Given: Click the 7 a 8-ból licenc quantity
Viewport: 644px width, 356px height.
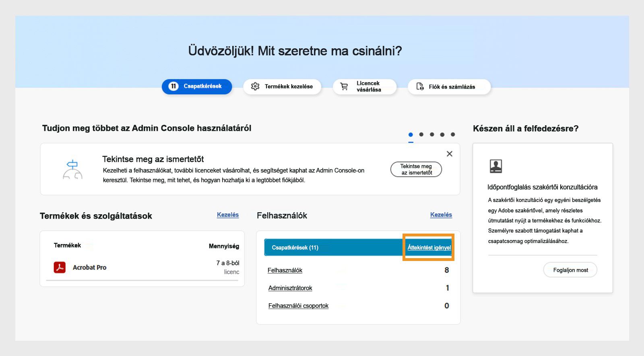Looking at the screenshot, I should pos(228,267).
